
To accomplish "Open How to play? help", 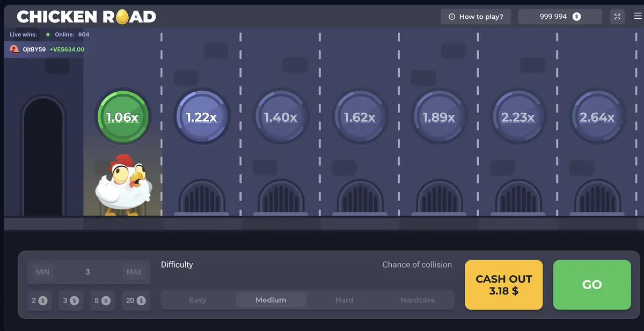I will point(476,17).
